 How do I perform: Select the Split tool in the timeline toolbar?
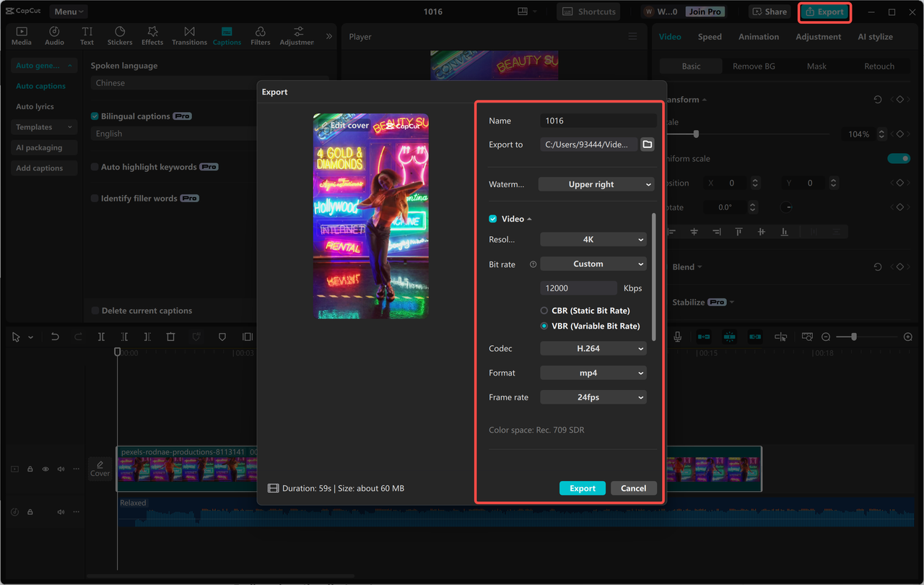[x=101, y=337]
